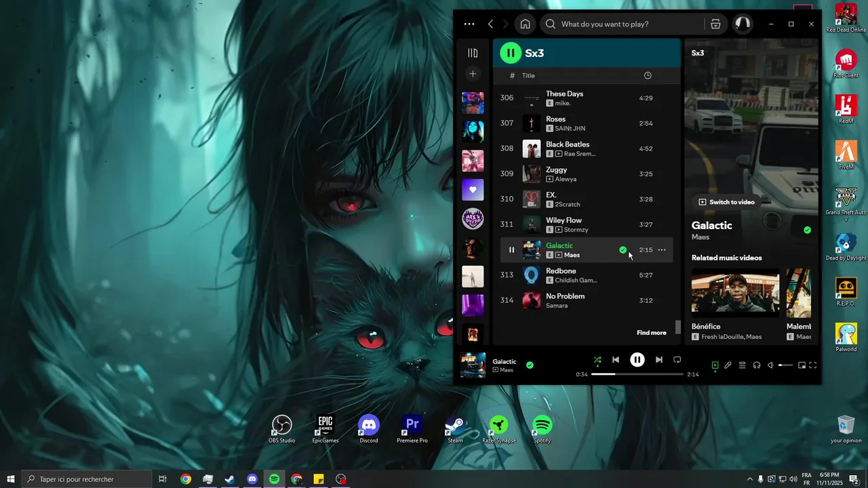The image size is (868, 488).
Task: Toggle saved checkmark in the bottom player bar
Action: 530,365
